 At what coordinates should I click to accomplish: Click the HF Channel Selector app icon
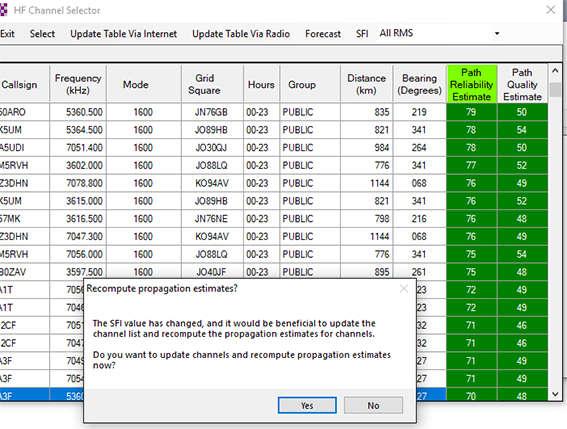tap(3, 10)
